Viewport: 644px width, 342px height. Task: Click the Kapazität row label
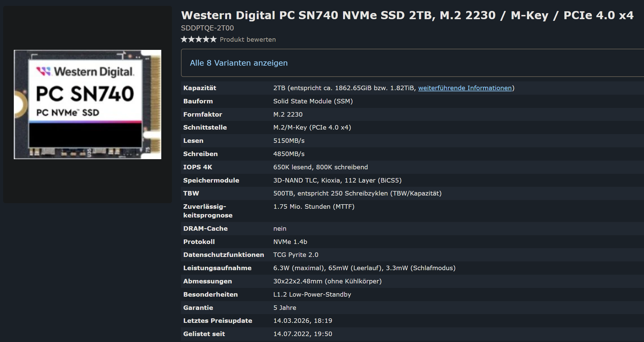(x=200, y=88)
